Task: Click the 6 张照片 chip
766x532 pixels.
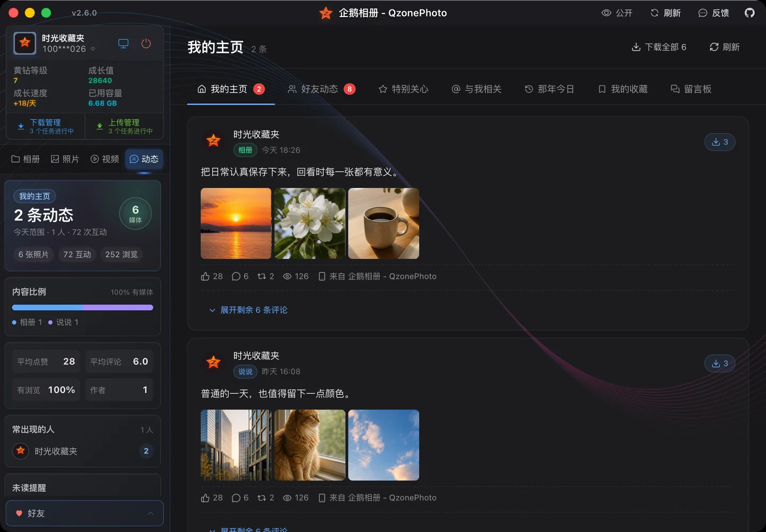Action: coord(34,254)
